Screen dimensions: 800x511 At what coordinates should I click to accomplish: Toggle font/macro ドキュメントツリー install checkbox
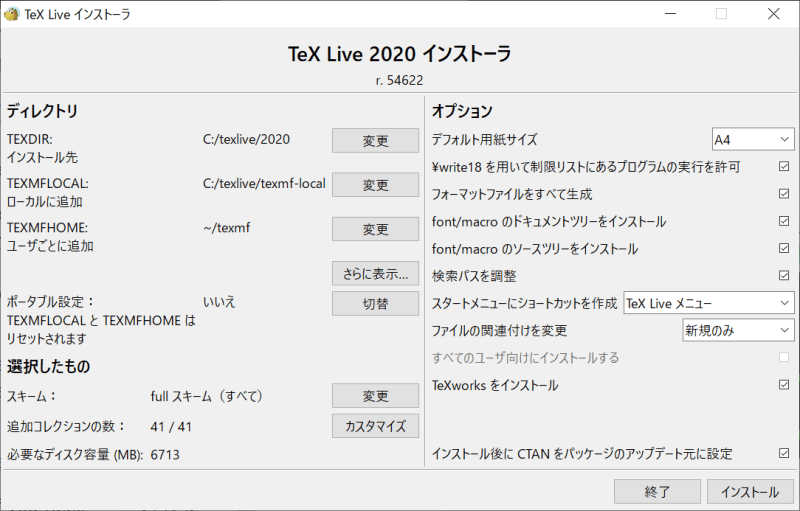coord(784,221)
